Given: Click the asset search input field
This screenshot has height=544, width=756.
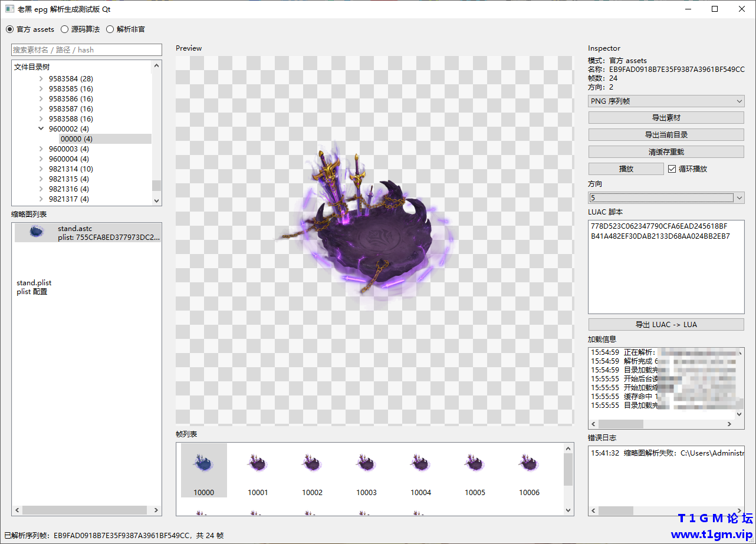Looking at the screenshot, I should 87,50.
